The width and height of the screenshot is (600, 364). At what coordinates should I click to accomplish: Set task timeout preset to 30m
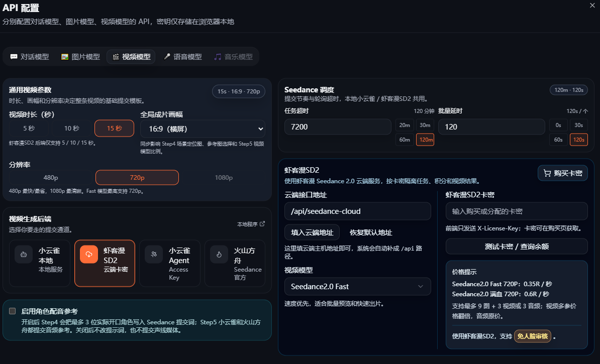425,125
